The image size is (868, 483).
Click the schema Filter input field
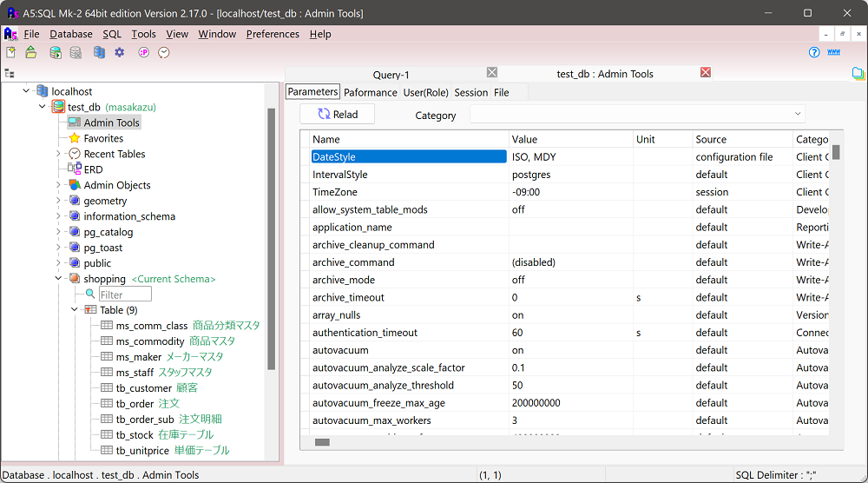pyautogui.click(x=125, y=294)
